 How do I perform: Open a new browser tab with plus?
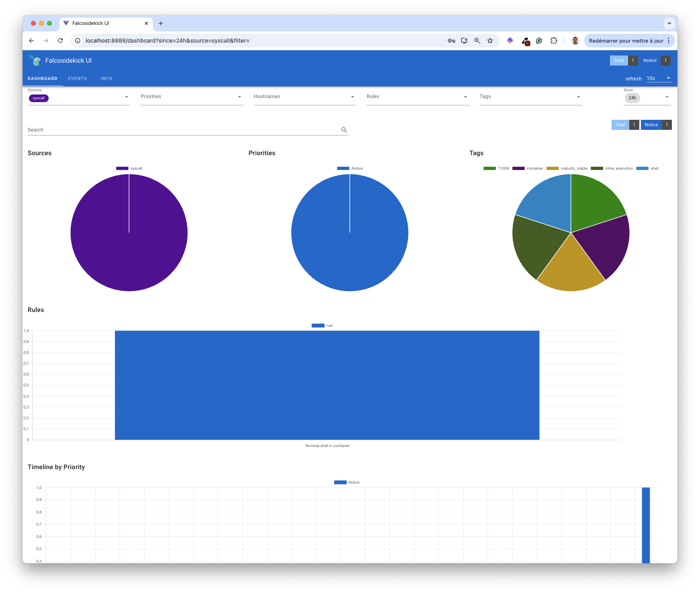click(x=161, y=23)
